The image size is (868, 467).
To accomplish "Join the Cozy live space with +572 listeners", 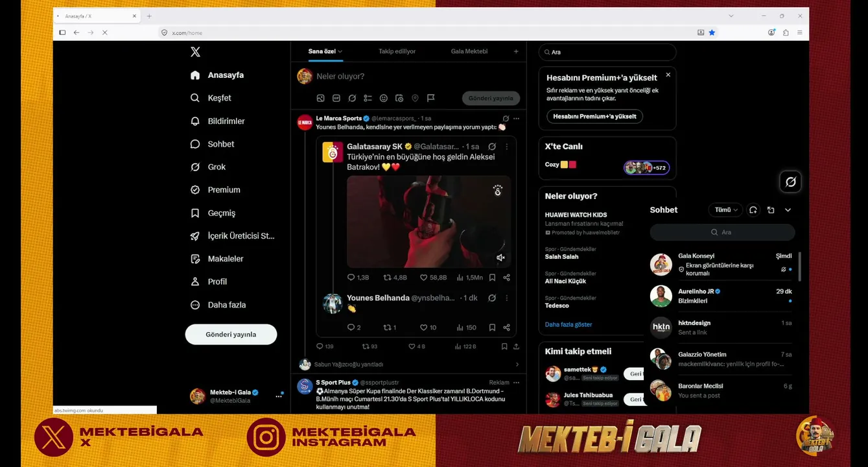I will (x=646, y=167).
